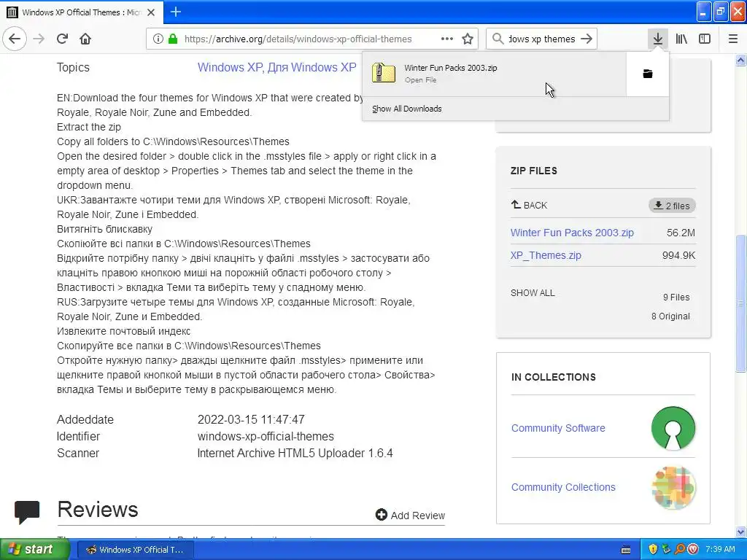The height and width of the screenshot is (560, 747).
Task: Bookmark this page with the star icon
Action: 468,39
